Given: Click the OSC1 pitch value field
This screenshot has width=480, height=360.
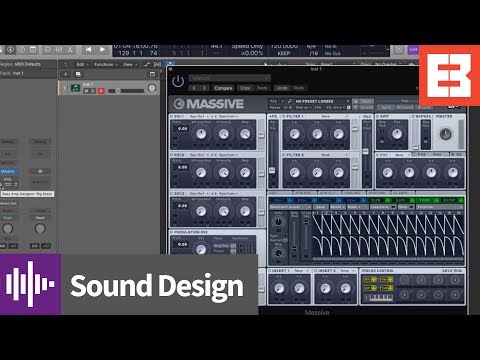Looking at the screenshot, I should [182, 129].
